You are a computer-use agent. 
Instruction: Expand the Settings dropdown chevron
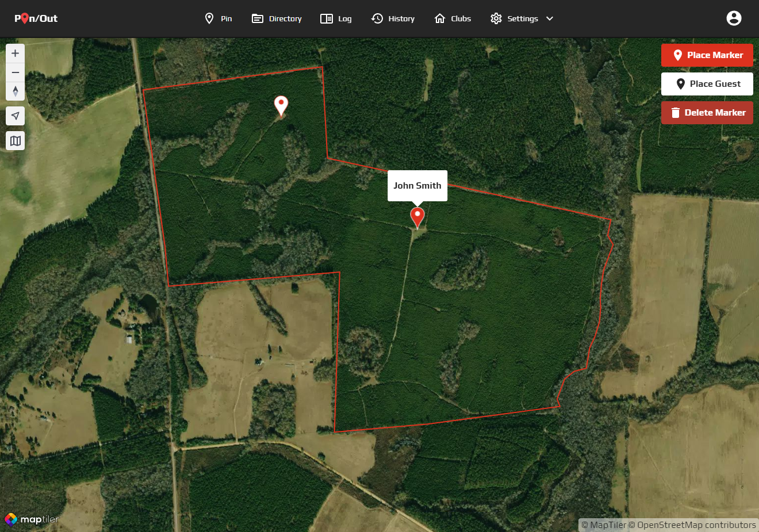tap(550, 18)
